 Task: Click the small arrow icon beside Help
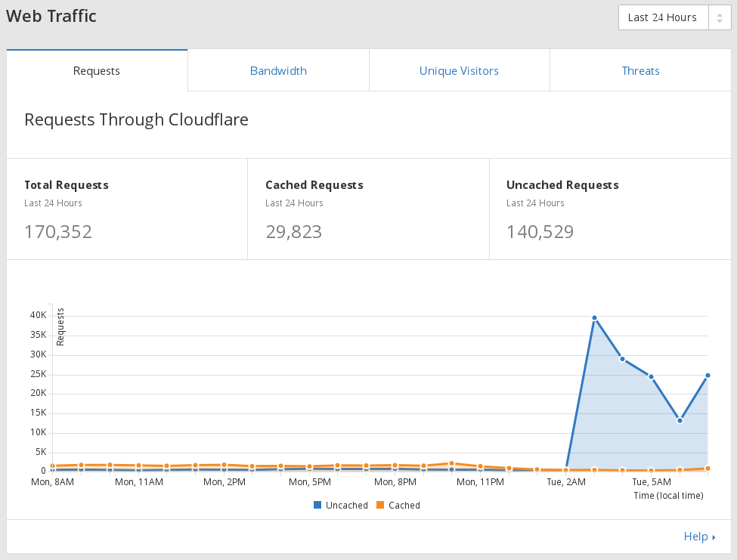coord(714,537)
